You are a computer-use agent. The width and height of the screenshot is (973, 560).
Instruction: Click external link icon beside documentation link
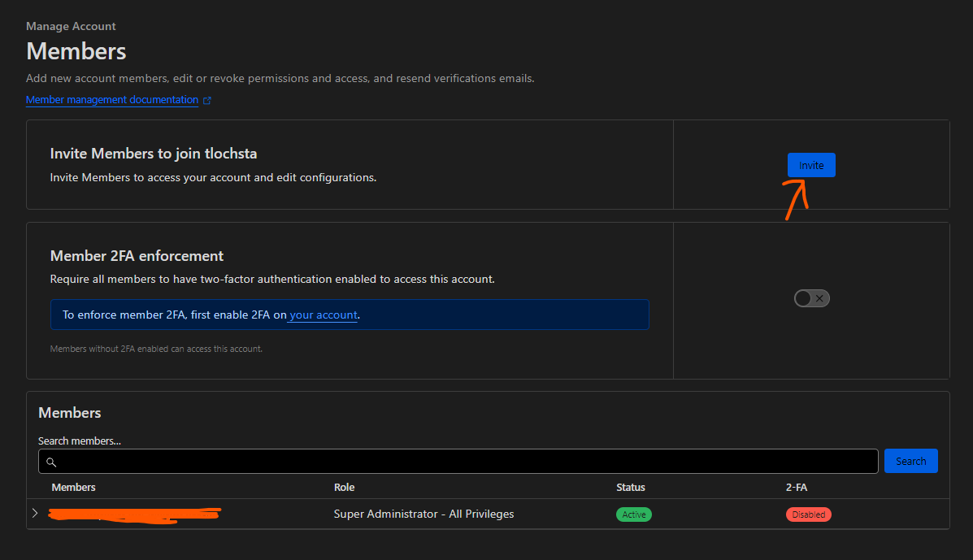point(207,101)
